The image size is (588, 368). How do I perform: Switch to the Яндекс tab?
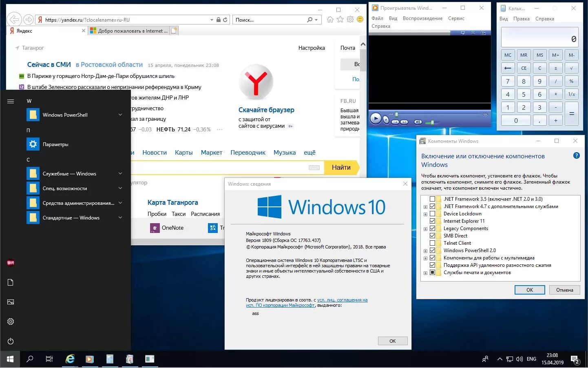click(47, 31)
